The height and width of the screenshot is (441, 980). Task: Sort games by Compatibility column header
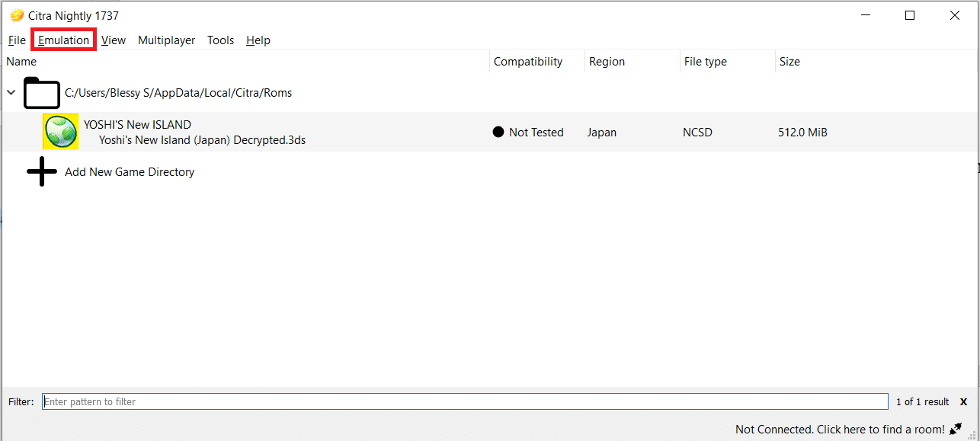point(527,62)
